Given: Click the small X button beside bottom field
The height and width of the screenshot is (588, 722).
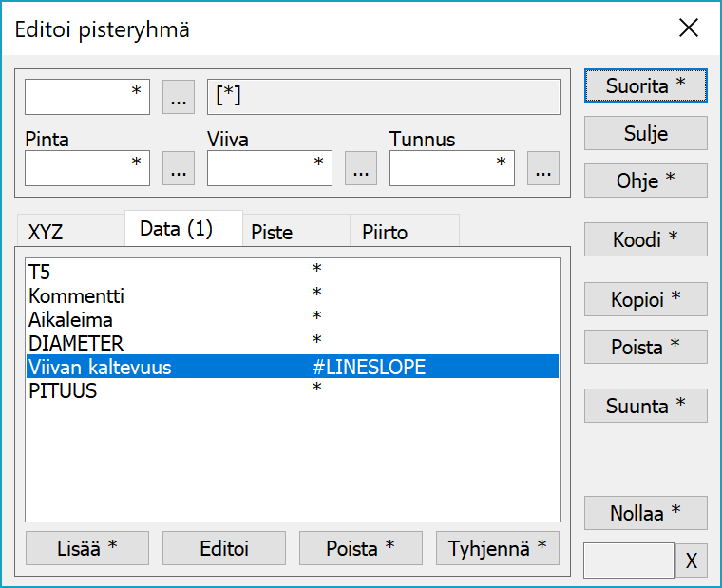Looking at the screenshot, I should pyautogui.click(x=691, y=561).
